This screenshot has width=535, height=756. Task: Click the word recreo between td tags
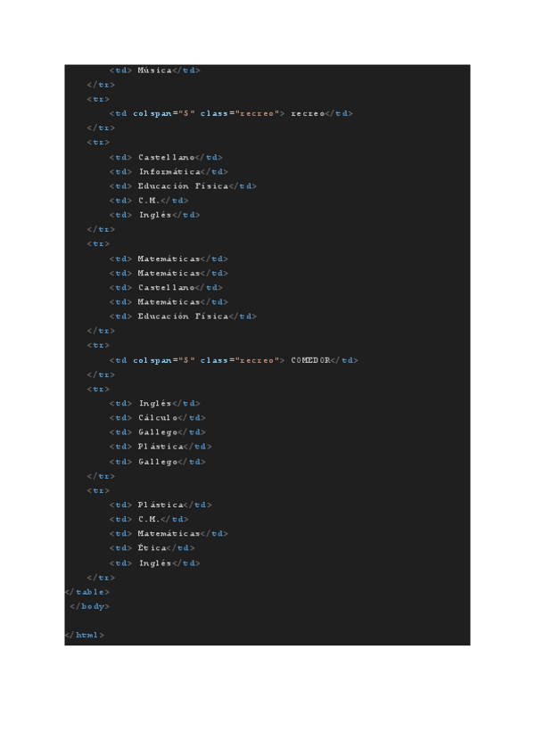tap(308, 113)
